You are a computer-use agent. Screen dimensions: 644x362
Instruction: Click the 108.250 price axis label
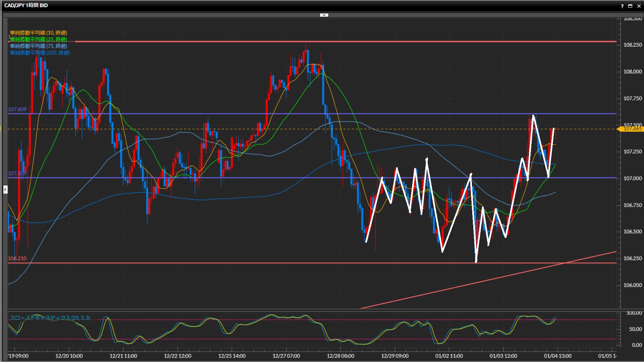tap(632, 45)
